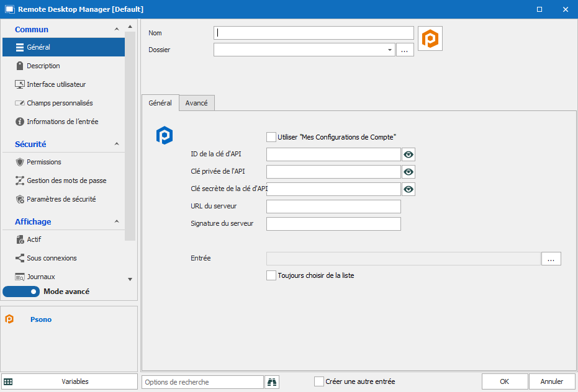The height and width of the screenshot is (392, 578).
Task: Tick Créer une autre entrée checkbox
Action: (319, 381)
